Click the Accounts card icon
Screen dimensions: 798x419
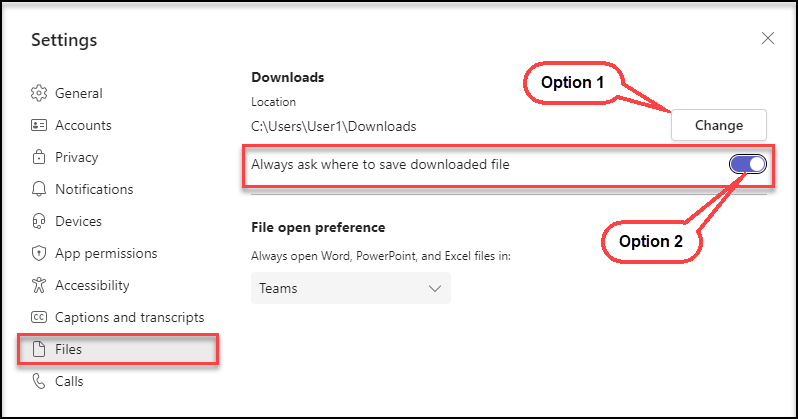point(39,125)
